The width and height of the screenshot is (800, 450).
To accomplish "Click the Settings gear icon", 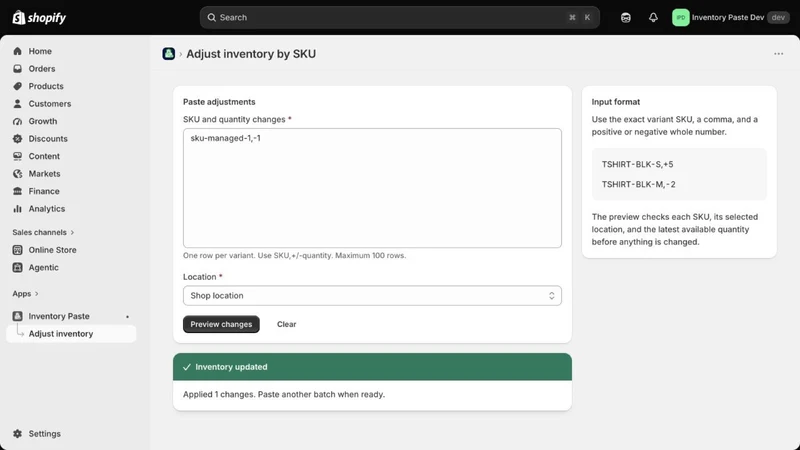I will tap(17, 434).
